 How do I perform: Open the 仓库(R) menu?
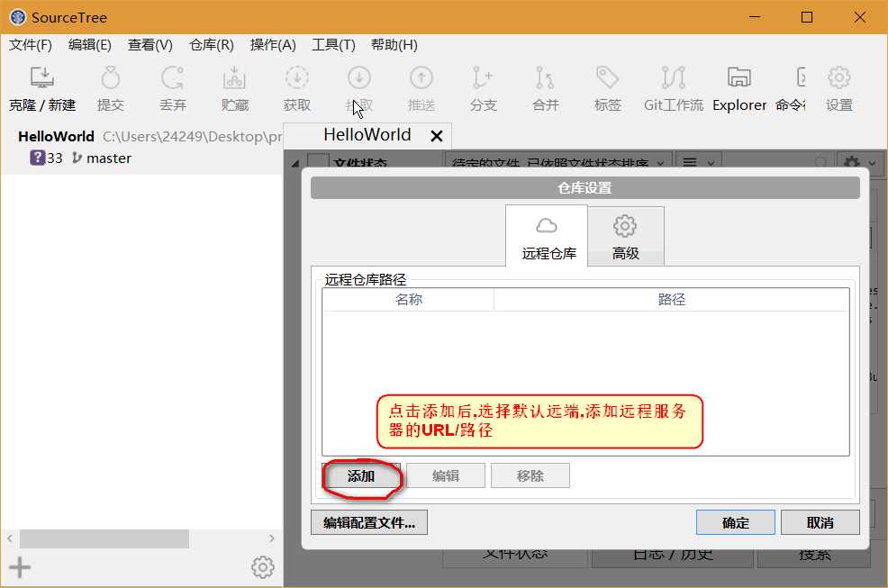pos(212,45)
